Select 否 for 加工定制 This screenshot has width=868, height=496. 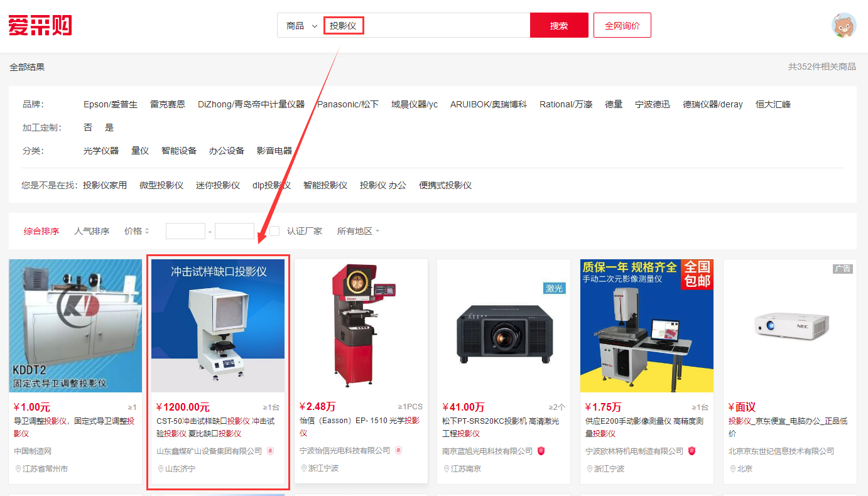click(88, 127)
